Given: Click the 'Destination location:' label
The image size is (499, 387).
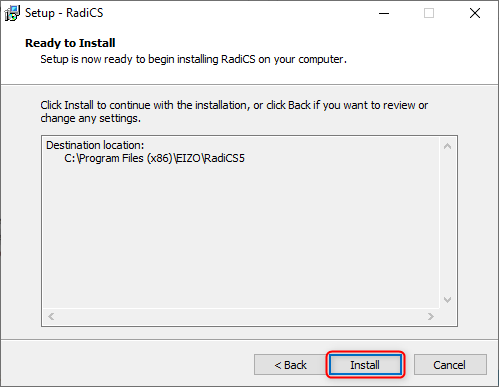Looking at the screenshot, I should click(95, 145).
